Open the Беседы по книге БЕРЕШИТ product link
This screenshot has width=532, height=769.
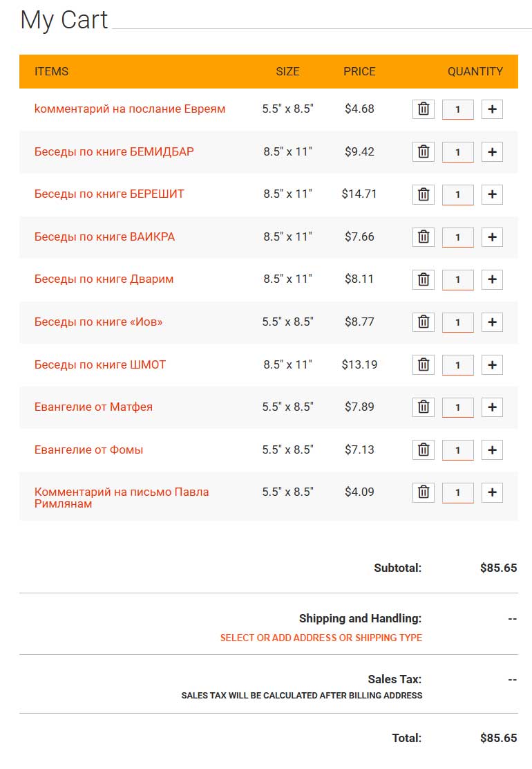[x=109, y=194]
